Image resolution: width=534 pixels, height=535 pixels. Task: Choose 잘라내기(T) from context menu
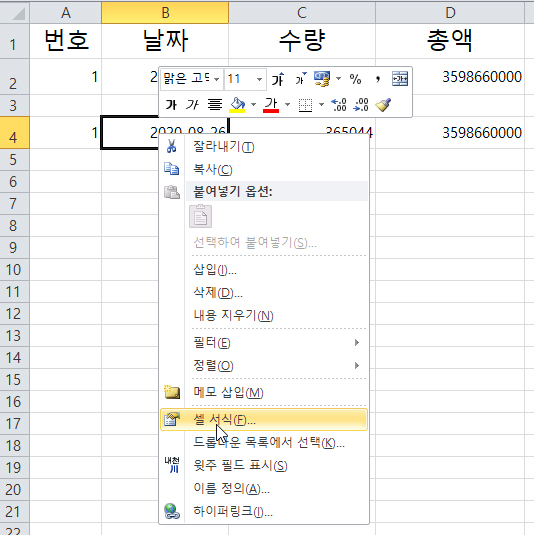[264, 147]
